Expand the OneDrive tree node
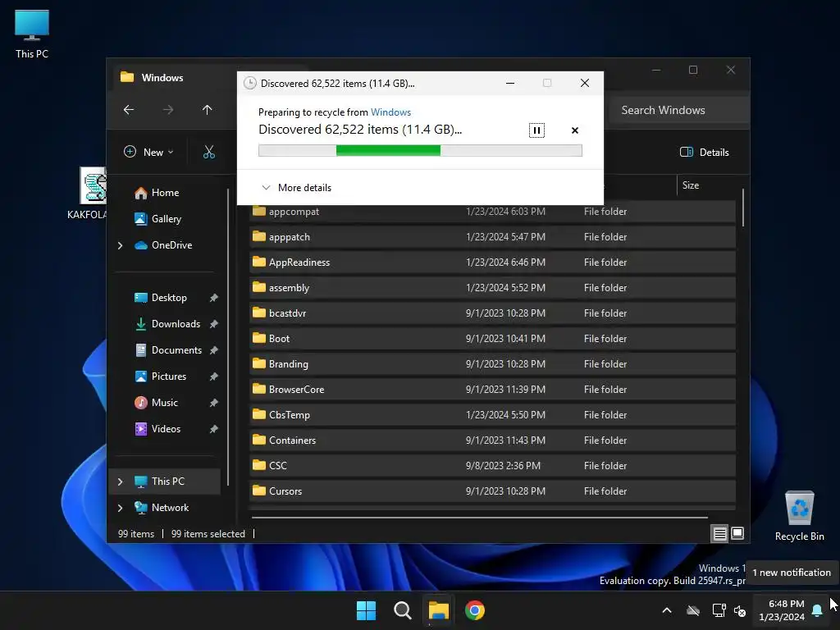This screenshot has width=840, height=630. tap(120, 245)
